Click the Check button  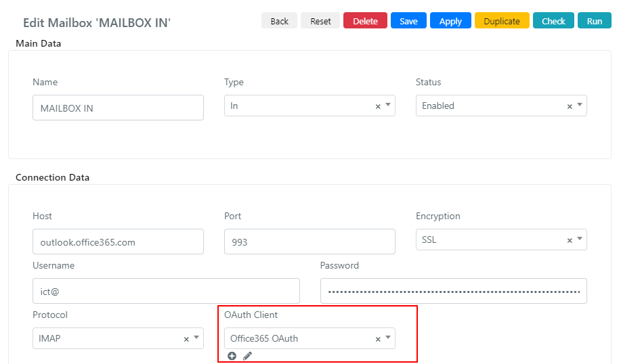click(553, 21)
